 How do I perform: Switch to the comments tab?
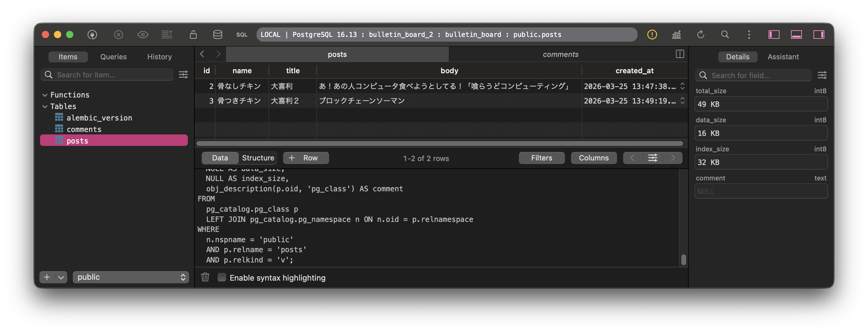pyautogui.click(x=560, y=54)
